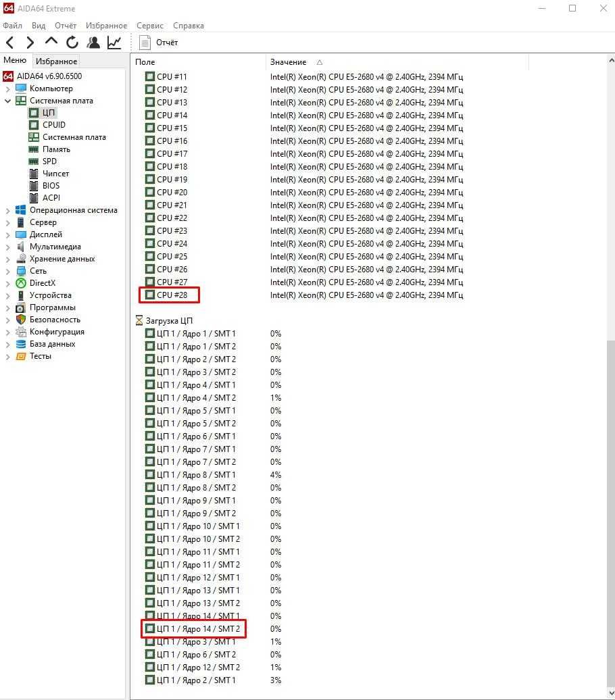This screenshot has width=615, height=700.
Task: Open the Вид menu
Action: tap(39, 26)
